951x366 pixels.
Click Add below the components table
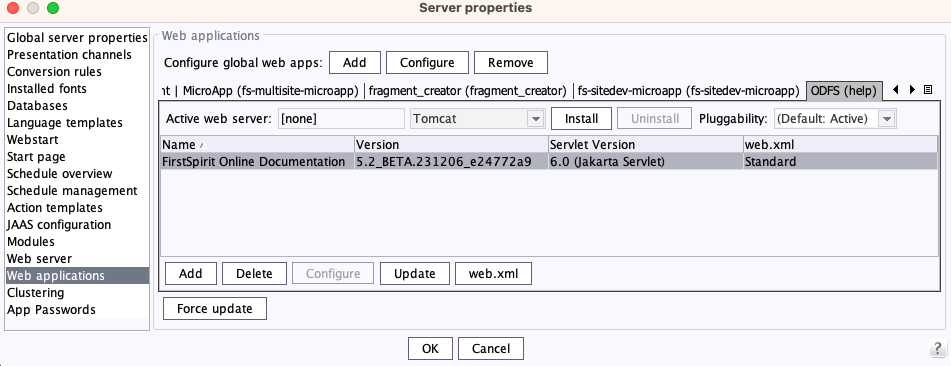(x=190, y=274)
